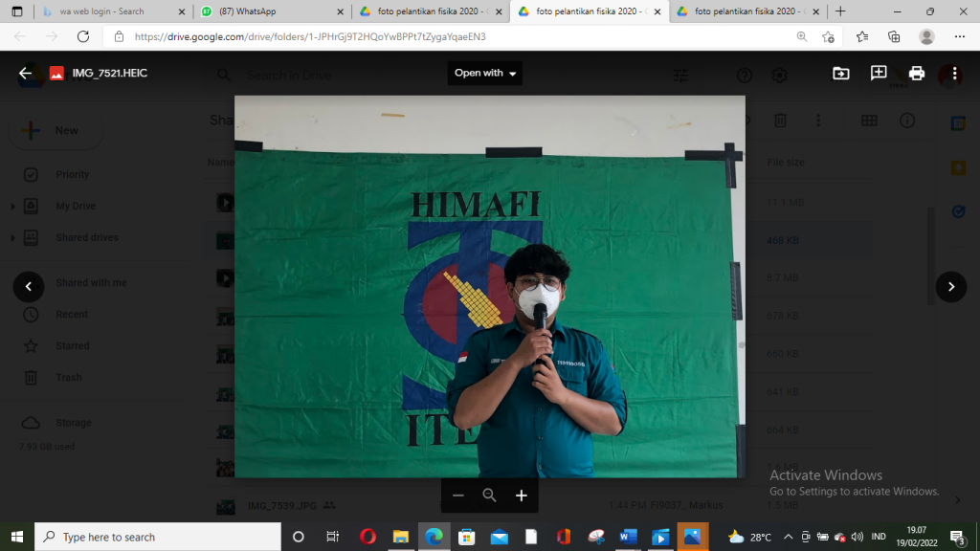Viewport: 980px width, 551px height.
Task: Open File Explorer from the taskbar
Action: [x=401, y=537]
